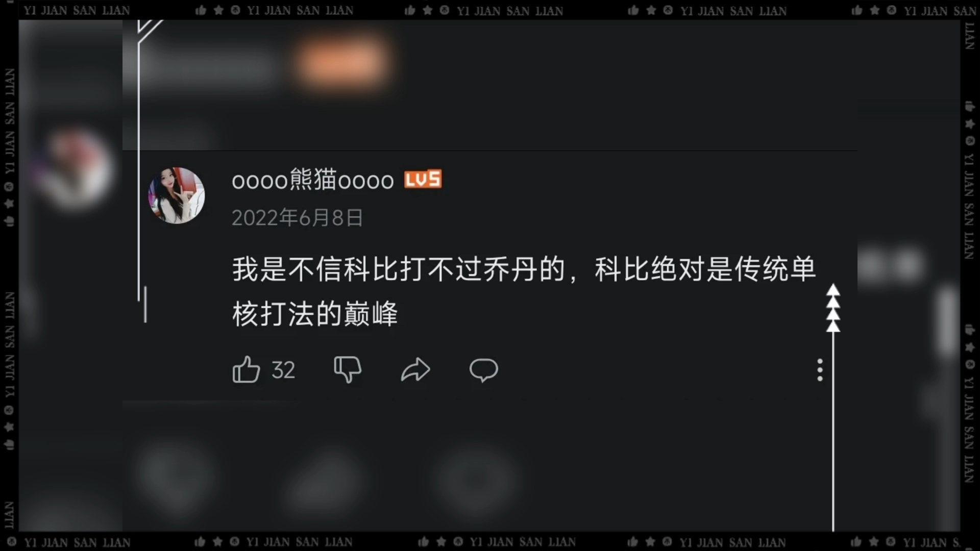Share the comment via arrow icon

point(415,369)
